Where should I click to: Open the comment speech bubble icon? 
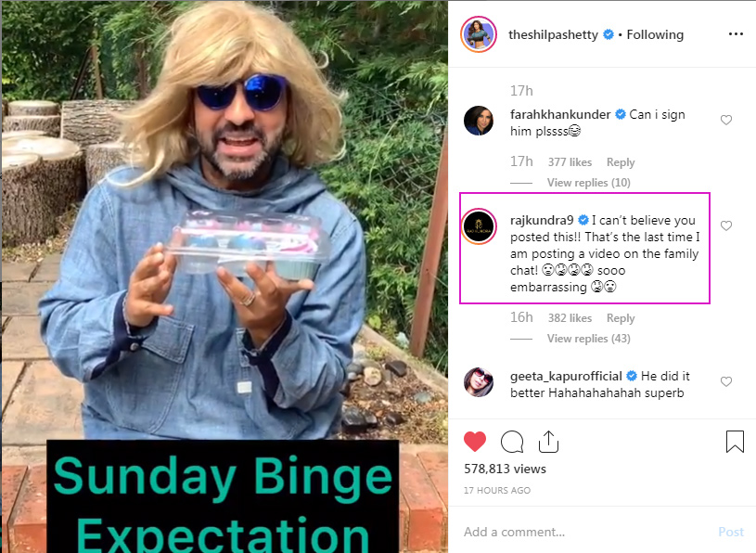[x=512, y=442]
